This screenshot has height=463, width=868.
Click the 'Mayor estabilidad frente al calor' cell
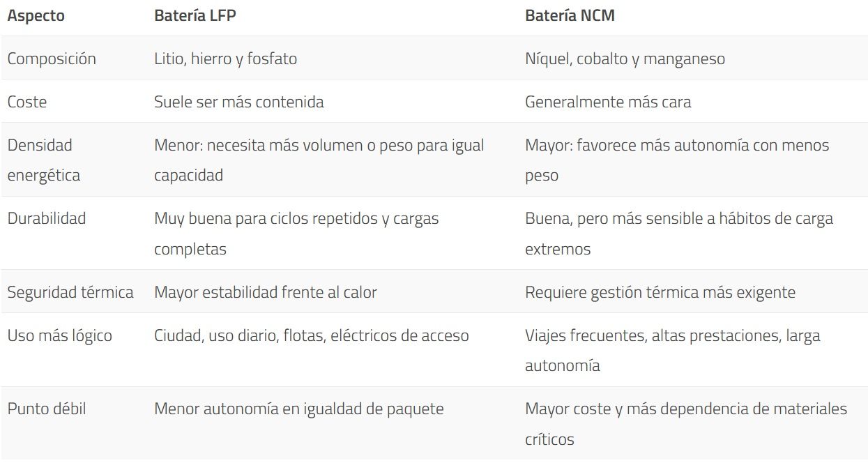coord(266,292)
